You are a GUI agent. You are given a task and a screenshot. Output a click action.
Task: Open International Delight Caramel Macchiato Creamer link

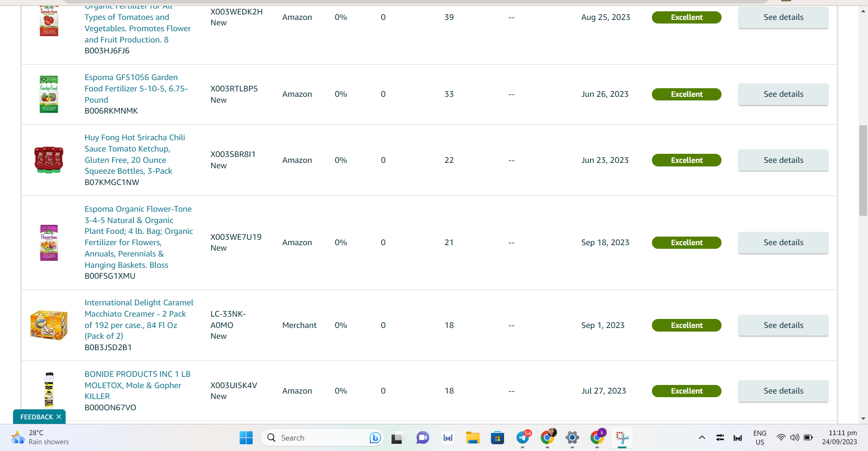pos(139,319)
